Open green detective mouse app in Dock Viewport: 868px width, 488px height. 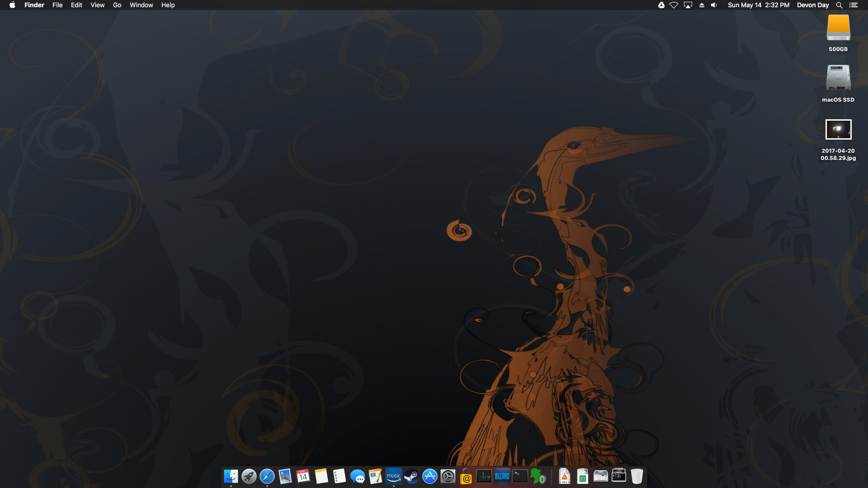538,476
